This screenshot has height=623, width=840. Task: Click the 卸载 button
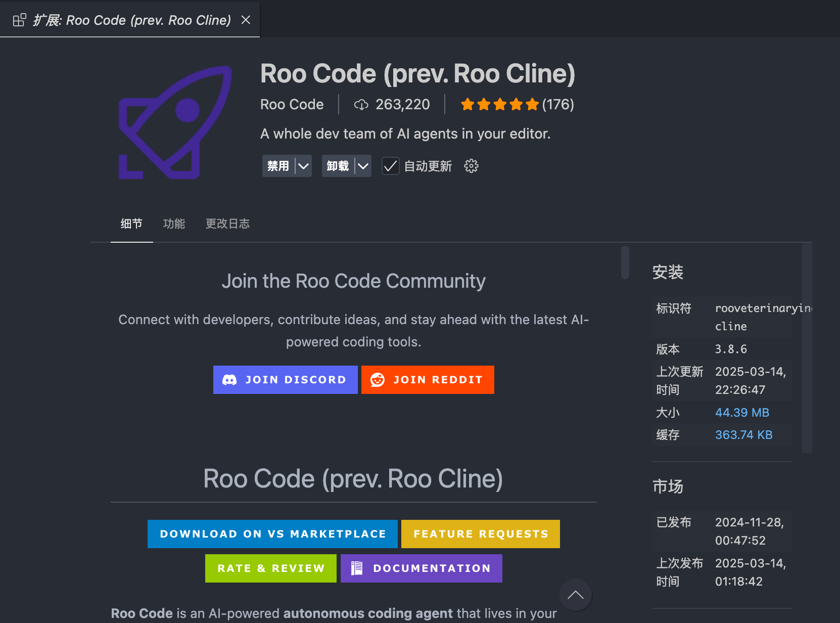coord(338,166)
